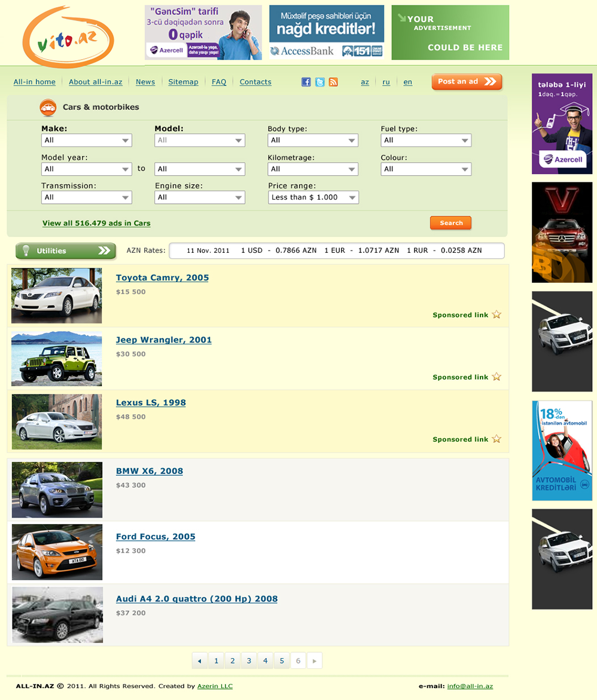Click the green Utilities button
This screenshot has height=700, width=597.
click(66, 251)
